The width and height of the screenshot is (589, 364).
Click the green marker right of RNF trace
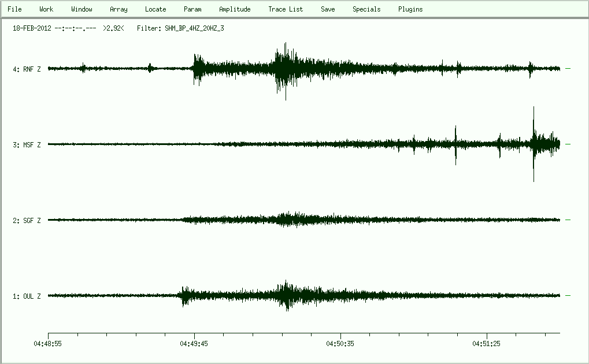[568, 69]
